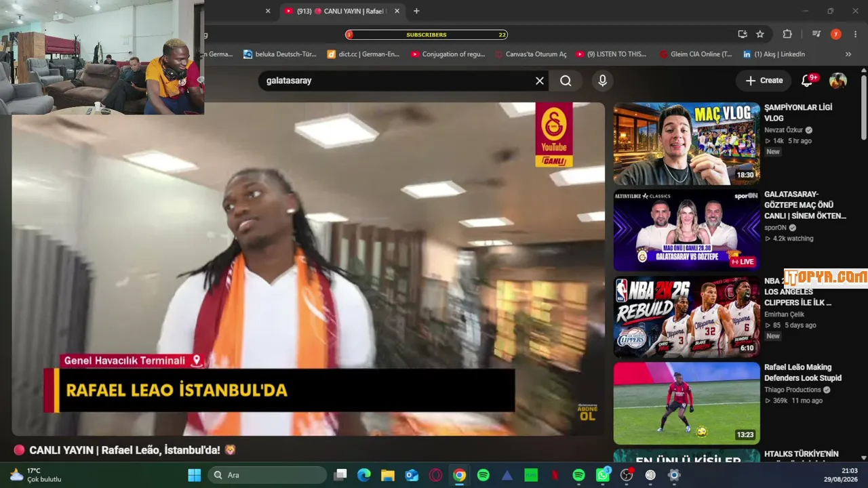Open the Rafael Leão 13:23 video thumbnail
The image size is (868, 488).
pyautogui.click(x=686, y=403)
